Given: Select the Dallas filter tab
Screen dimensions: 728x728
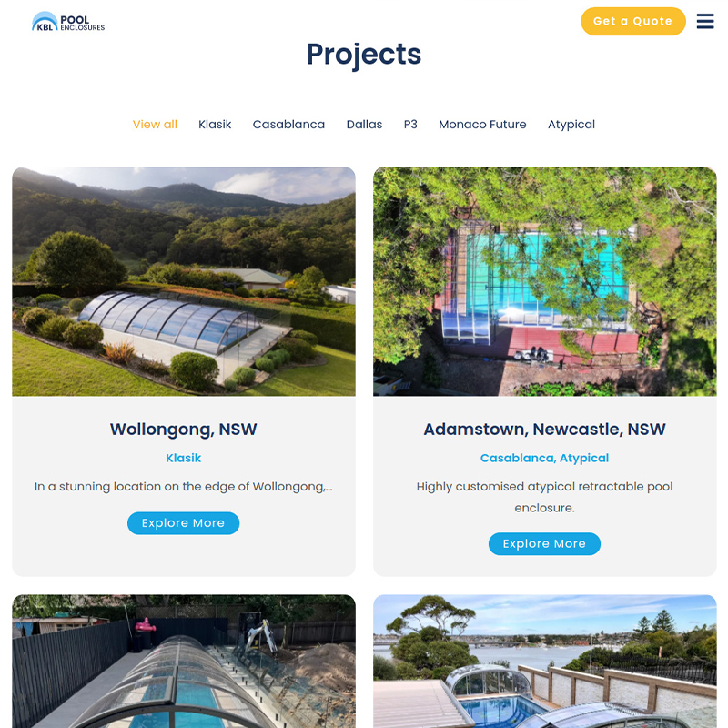Looking at the screenshot, I should [364, 125].
